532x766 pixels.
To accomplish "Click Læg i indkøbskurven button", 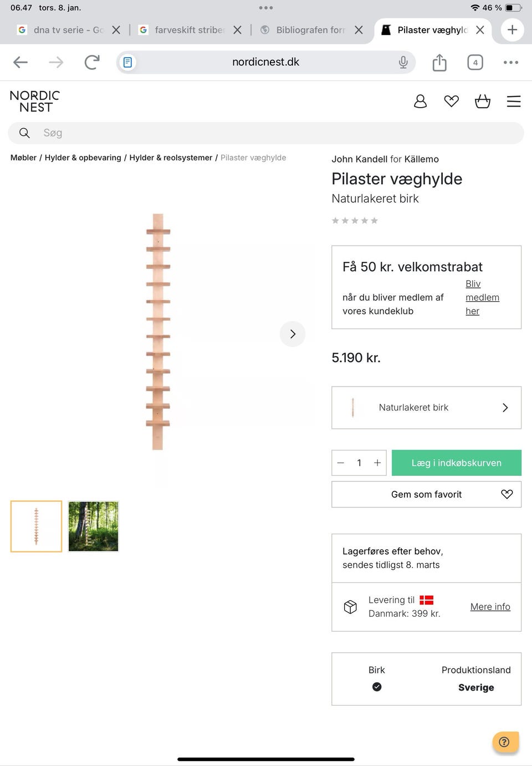I will click(x=456, y=463).
